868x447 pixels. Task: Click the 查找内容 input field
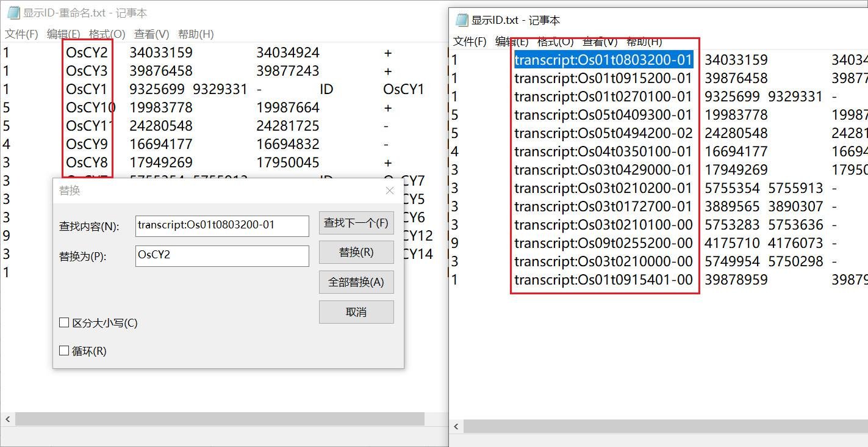[x=222, y=225]
